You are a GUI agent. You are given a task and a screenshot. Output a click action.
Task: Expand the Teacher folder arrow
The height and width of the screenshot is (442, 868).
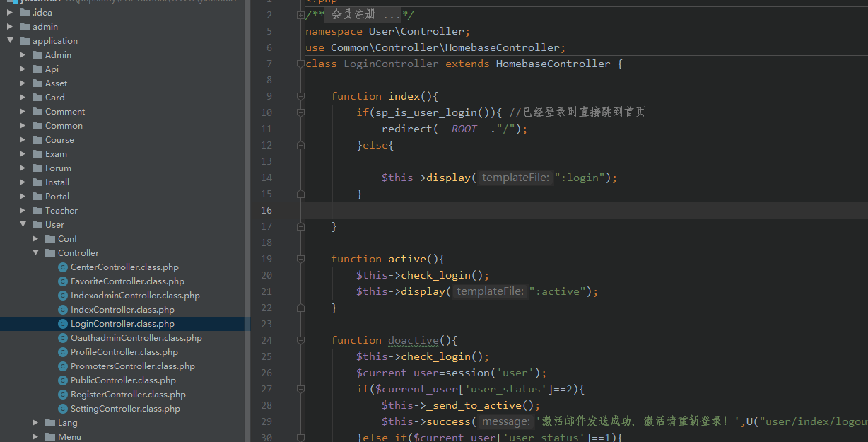click(x=23, y=211)
